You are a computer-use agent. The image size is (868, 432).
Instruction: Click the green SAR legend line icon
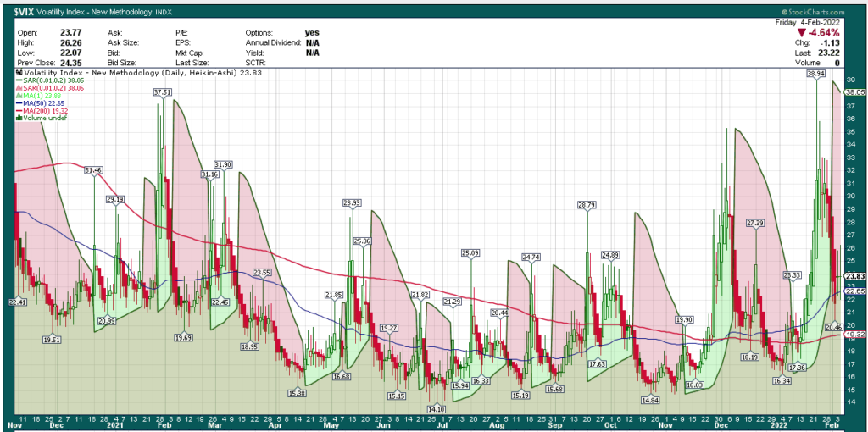click(18, 80)
